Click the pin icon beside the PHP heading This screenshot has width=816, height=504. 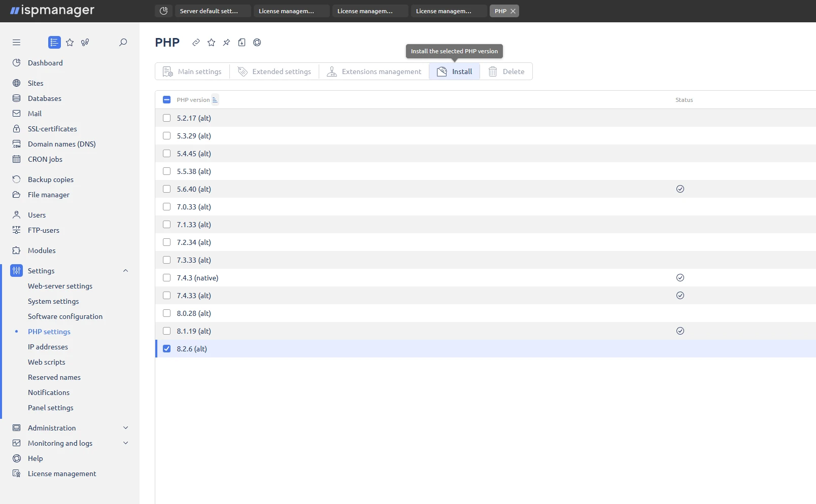[226, 43]
